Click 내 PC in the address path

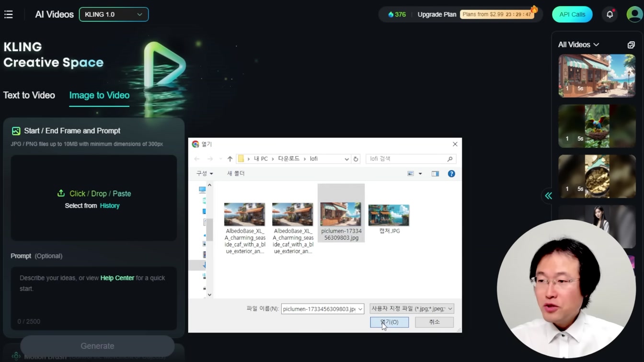click(261, 158)
